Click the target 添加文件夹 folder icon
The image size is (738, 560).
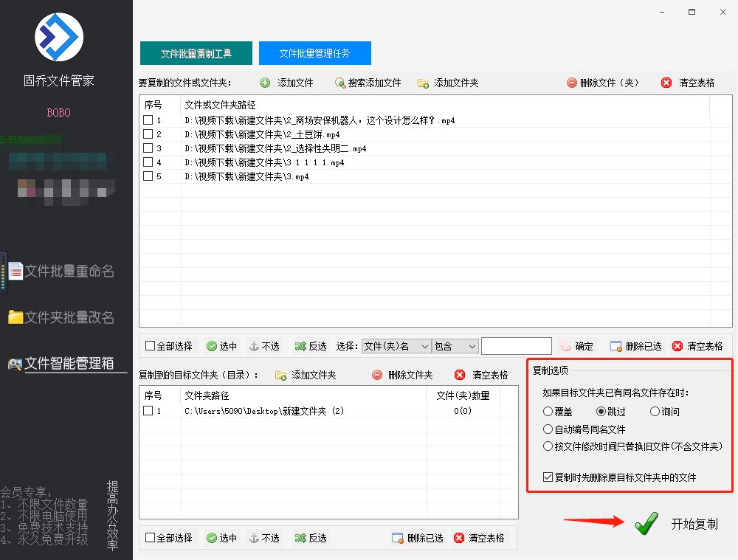coord(280,375)
